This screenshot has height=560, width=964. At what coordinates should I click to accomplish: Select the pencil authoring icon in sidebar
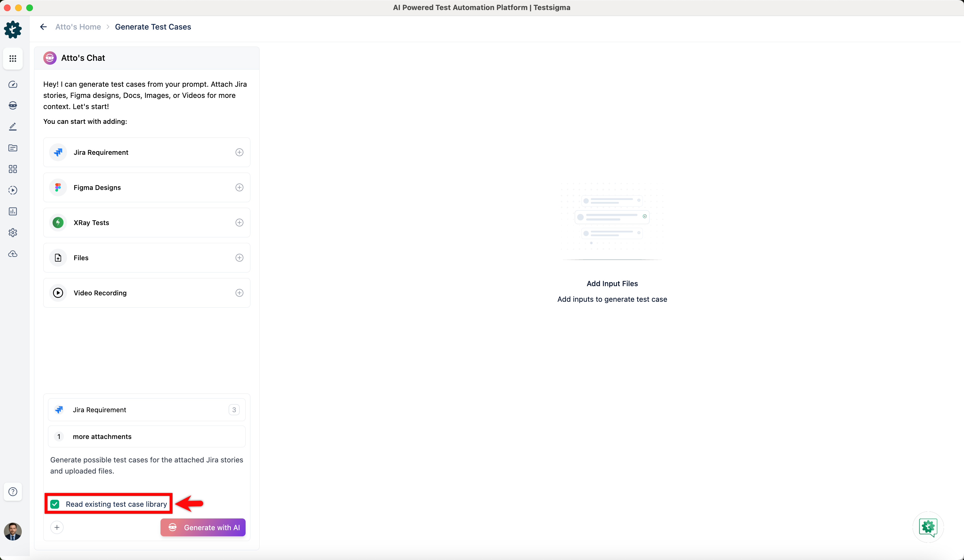[13, 127]
